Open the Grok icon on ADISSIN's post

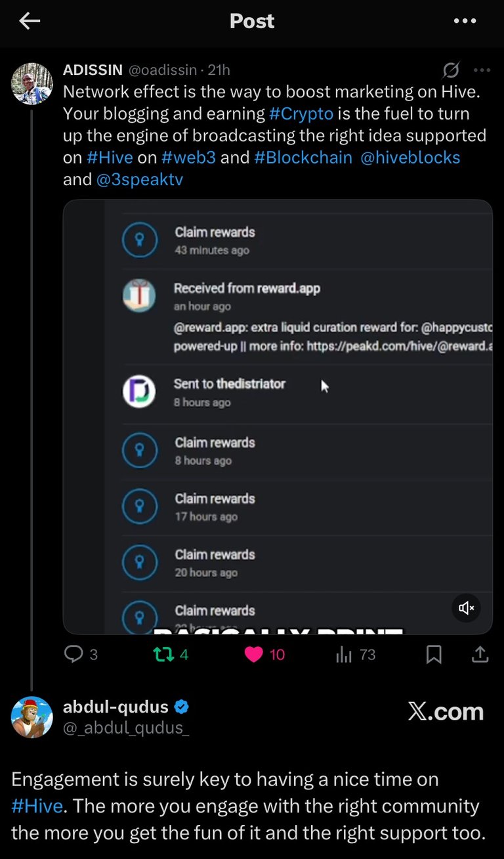pos(451,70)
